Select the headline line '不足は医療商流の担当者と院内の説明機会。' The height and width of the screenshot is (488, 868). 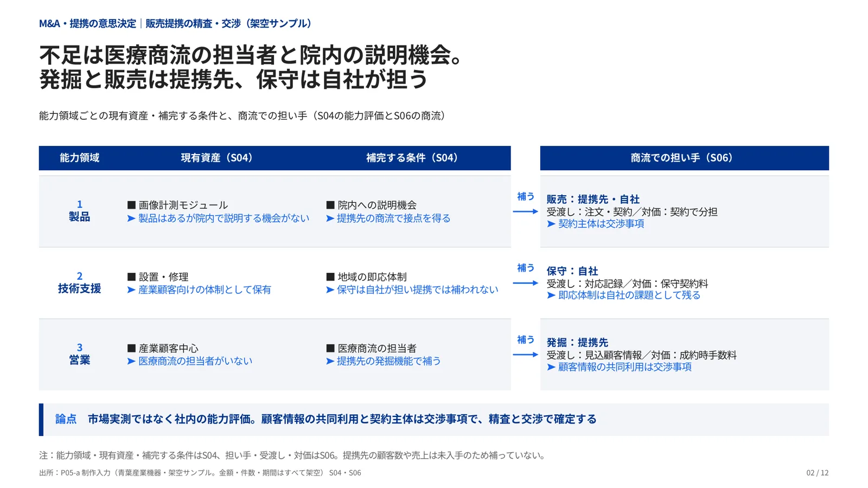[x=252, y=55]
